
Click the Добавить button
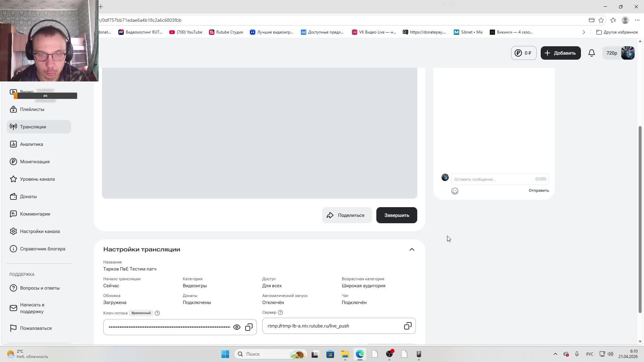tap(560, 53)
